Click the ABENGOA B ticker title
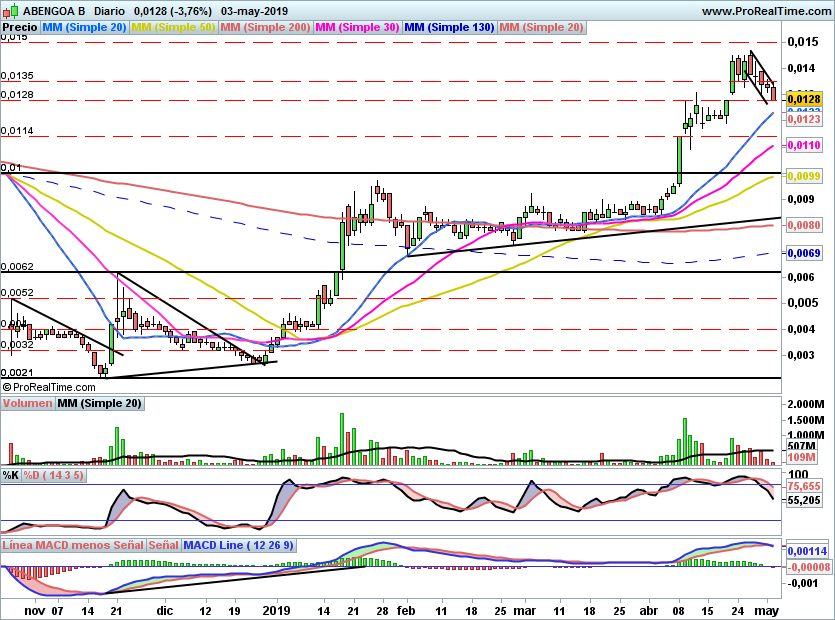The image size is (835, 620). (x=54, y=11)
